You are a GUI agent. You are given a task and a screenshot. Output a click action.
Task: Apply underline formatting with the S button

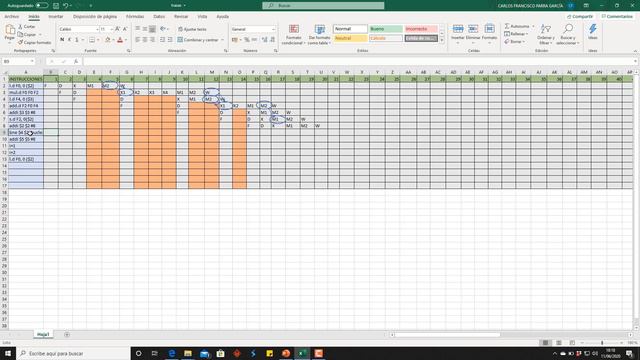pyautogui.click(x=76, y=40)
